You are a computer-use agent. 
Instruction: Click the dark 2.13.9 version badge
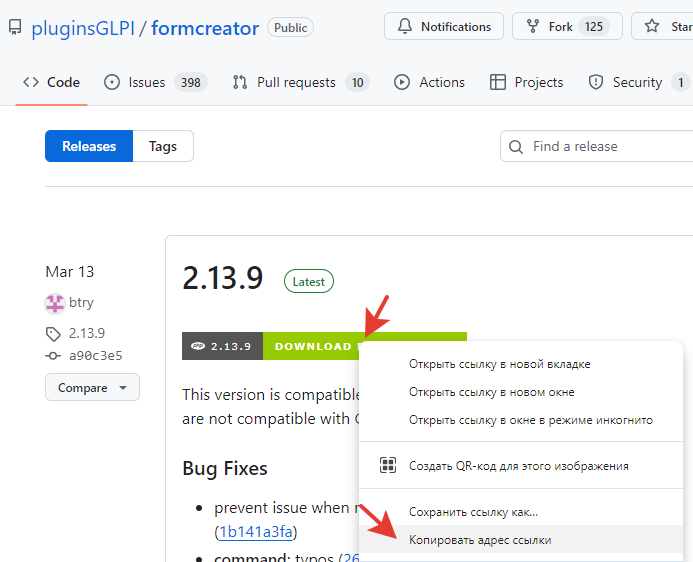pos(222,346)
